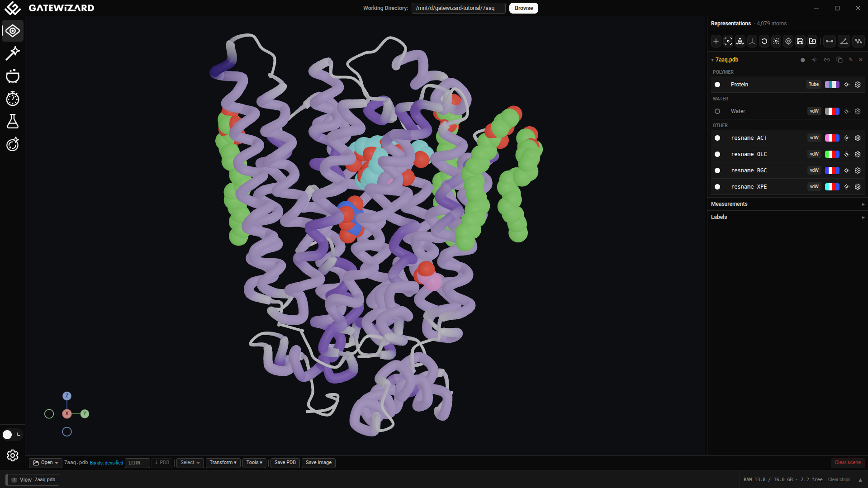The image size is (868, 488).
Task: Click the axes tripod icon in Representations toolbar
Action: [x=752, y=41]
